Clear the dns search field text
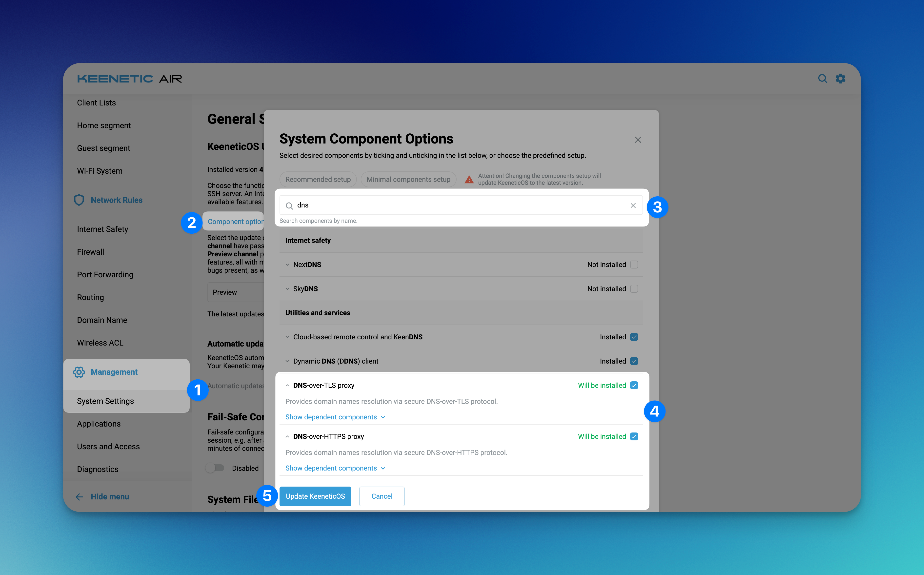This screenshot has width=924, height=575. tap(633, 205)
